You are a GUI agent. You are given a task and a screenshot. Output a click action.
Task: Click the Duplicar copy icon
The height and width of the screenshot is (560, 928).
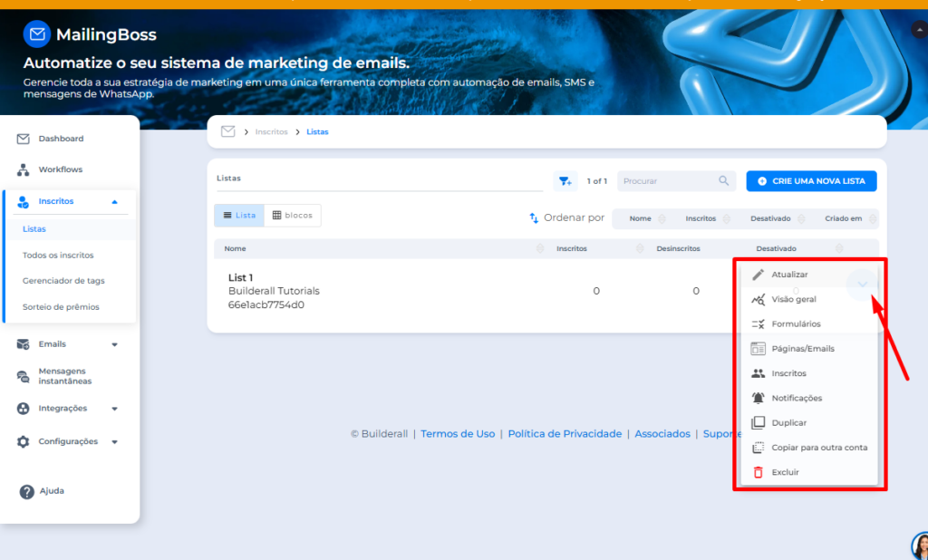tap(759, 422)
